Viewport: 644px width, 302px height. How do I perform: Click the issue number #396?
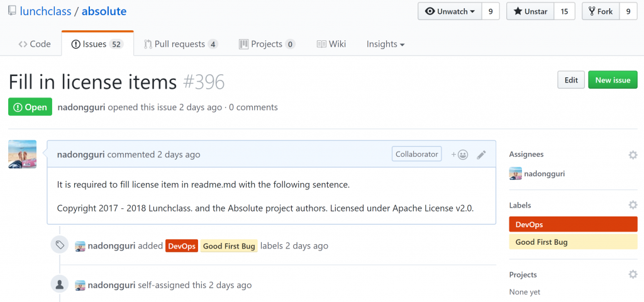point(204,82)
